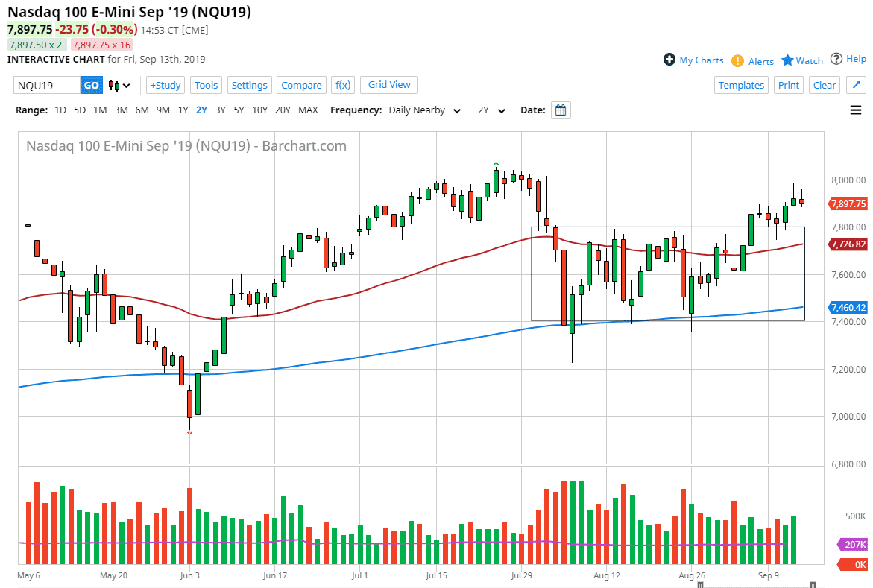Select the MAX range option
Screen dimensions: 873x588
coord(308,110)
